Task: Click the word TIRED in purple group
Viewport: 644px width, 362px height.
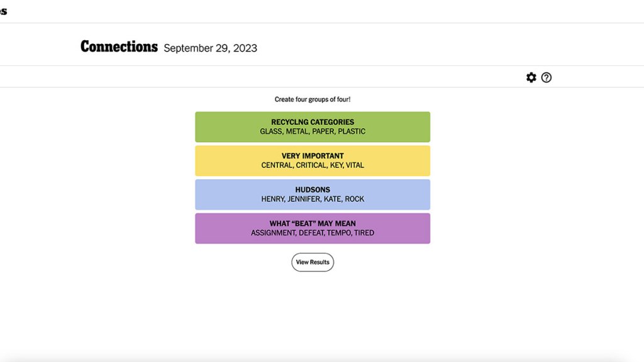Action: pos(364,233)
